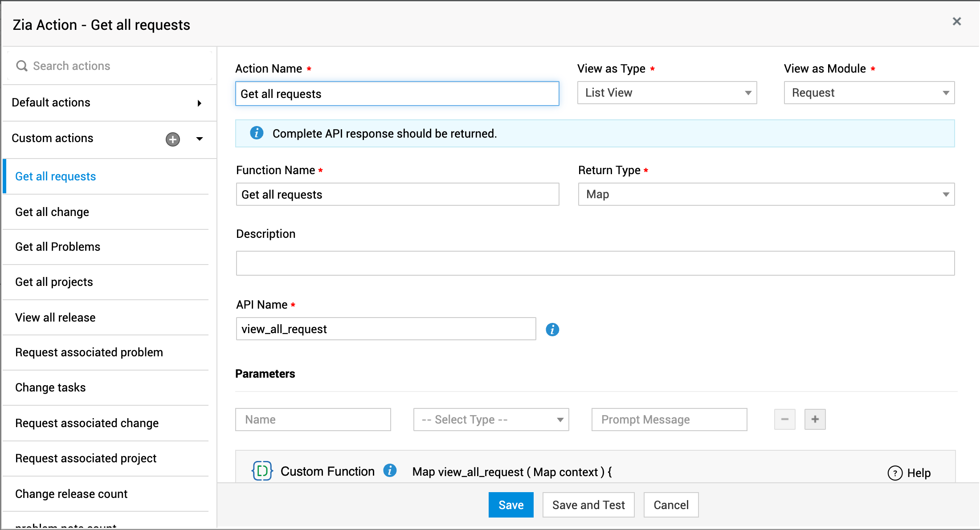Collapse the Custom actions section
The height and width of the screenshot is (530, 980).
coord(200,139)
